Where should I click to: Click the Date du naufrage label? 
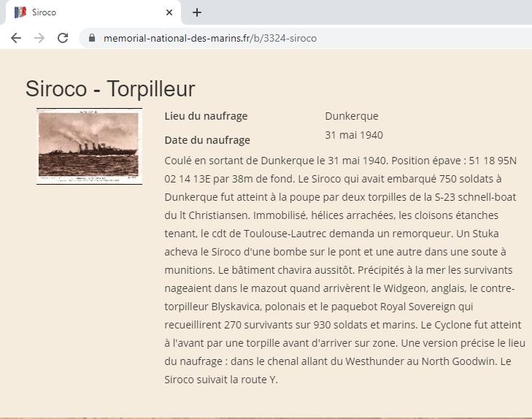pyautogui.click(x=207, y=140)
